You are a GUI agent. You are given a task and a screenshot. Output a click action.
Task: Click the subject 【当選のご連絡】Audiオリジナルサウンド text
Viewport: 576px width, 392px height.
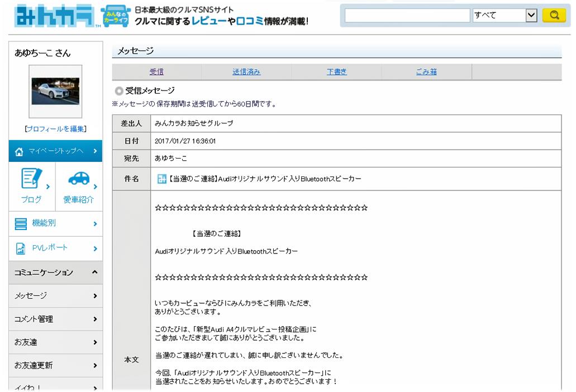click(x=264, y=179)
